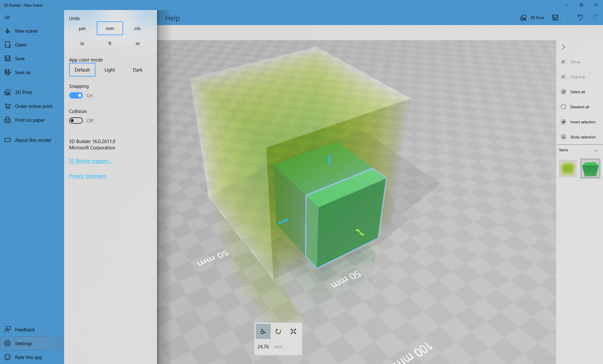Select inches units

(x=82, y=43)
